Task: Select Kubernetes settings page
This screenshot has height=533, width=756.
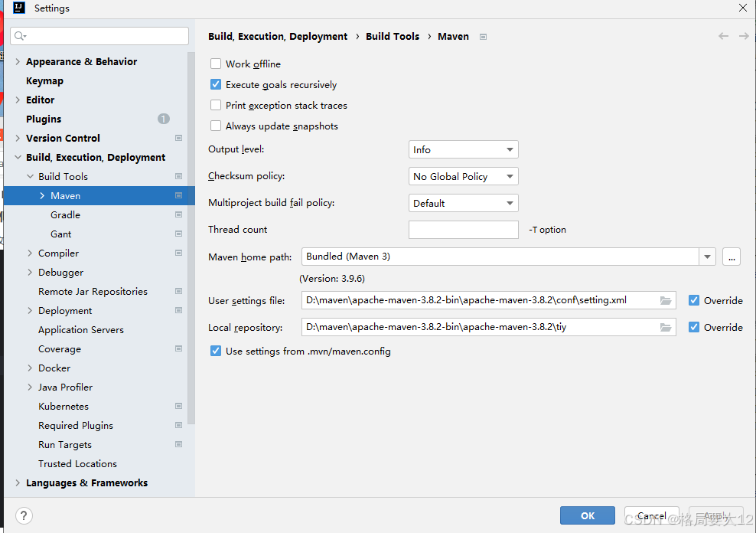Action: tap(64, 406)
